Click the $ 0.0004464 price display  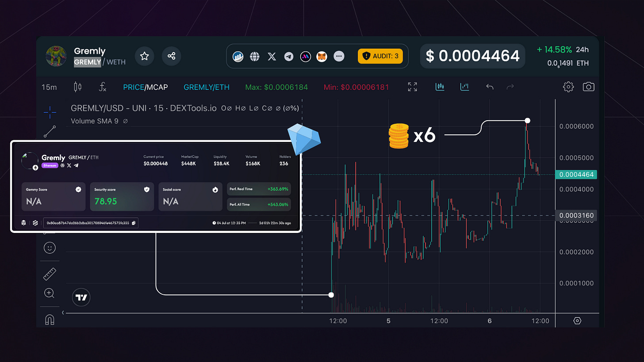(472, 56)
